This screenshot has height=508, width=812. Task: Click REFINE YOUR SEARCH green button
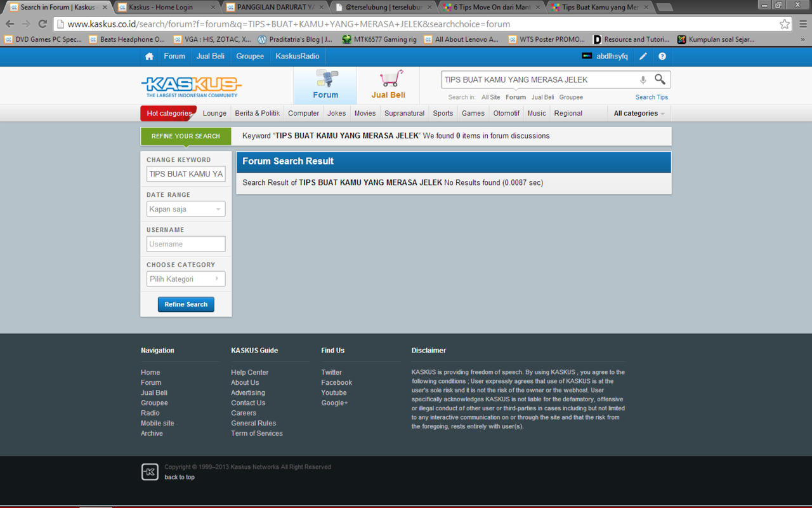tap(186, 136)
